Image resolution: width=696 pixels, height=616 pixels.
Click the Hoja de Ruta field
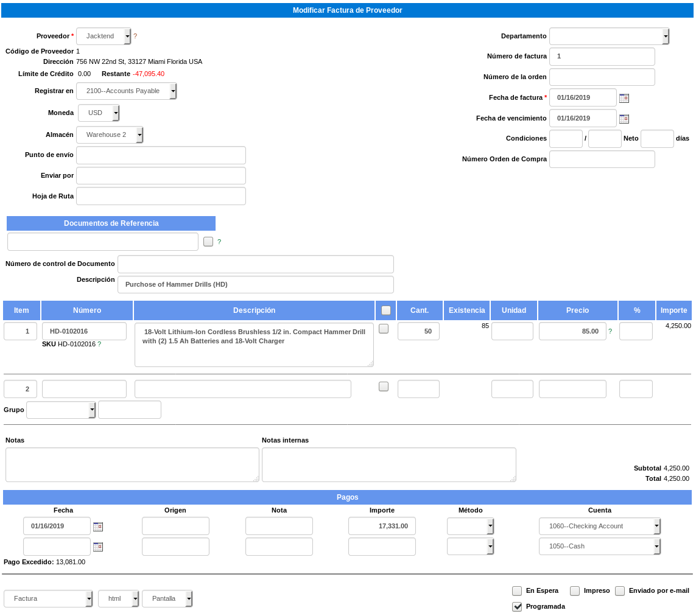pos(161,196)
